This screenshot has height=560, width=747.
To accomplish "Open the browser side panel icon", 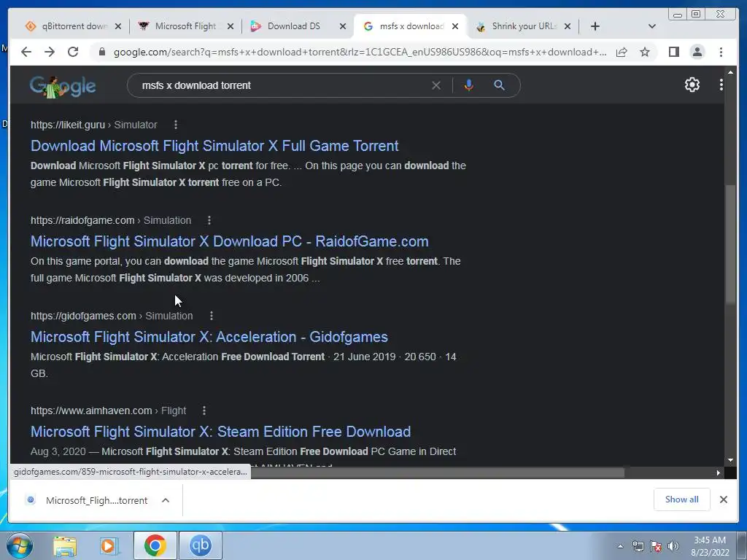I will (673, 52).
